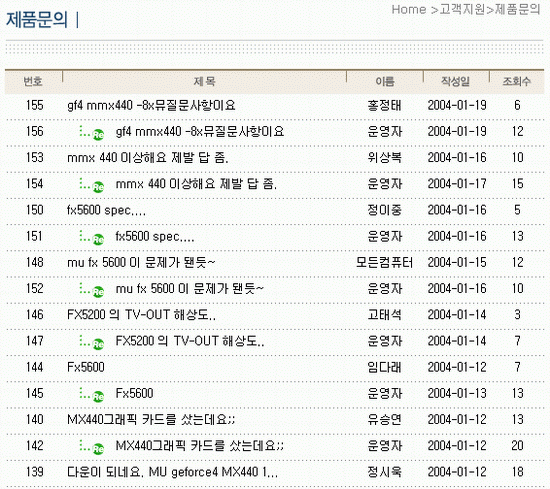Image resolution: width=550 pixels, height=489 pixels.
Task: Click the 제품문의 page heading
Action: point(36,19)
